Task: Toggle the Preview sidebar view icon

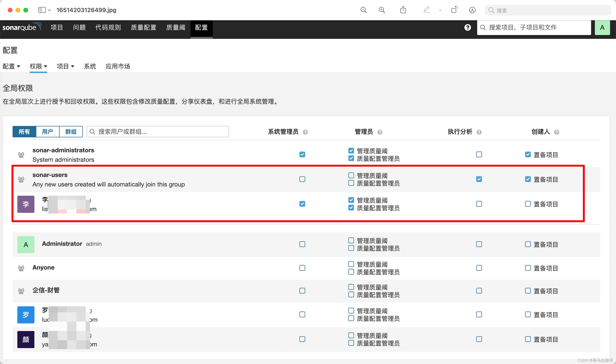Action: pyautogui.click(x=42, y=10)
